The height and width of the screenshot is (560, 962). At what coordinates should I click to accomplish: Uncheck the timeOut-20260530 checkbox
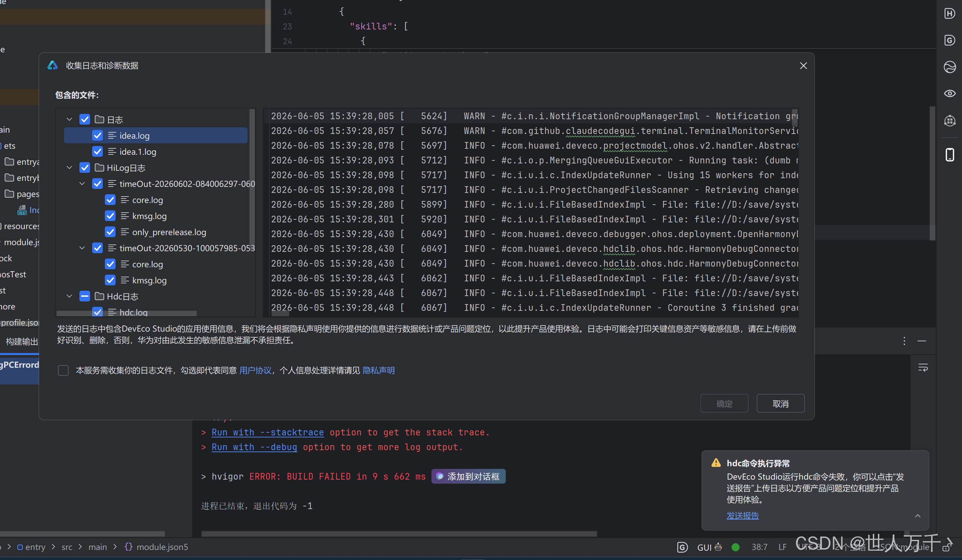(x=97, y=248)
